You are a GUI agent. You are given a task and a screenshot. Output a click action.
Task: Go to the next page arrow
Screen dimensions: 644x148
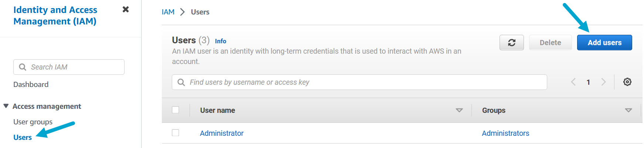tap(603, 82)
